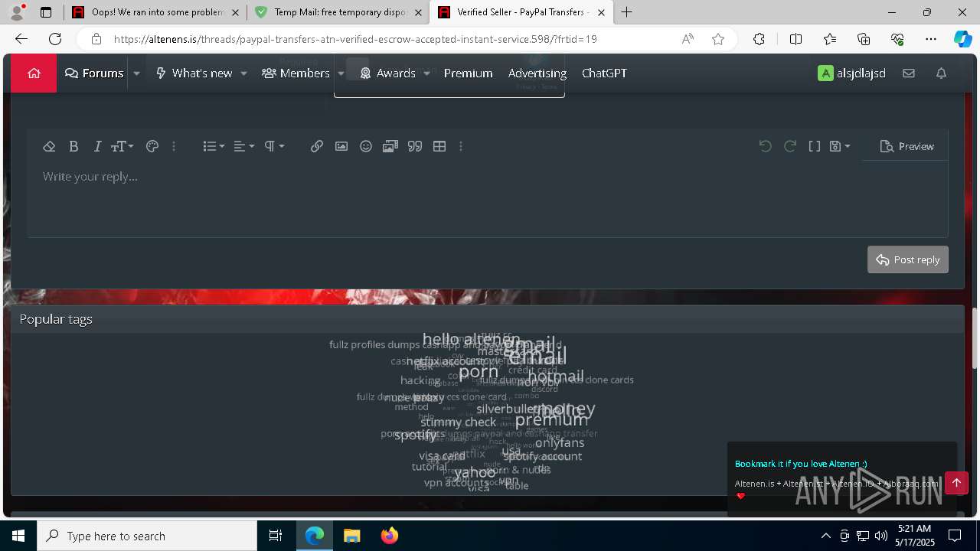Open the What's new menu
Image resolution: width=980 pixels, height=551 pixels.
[194, 73]
